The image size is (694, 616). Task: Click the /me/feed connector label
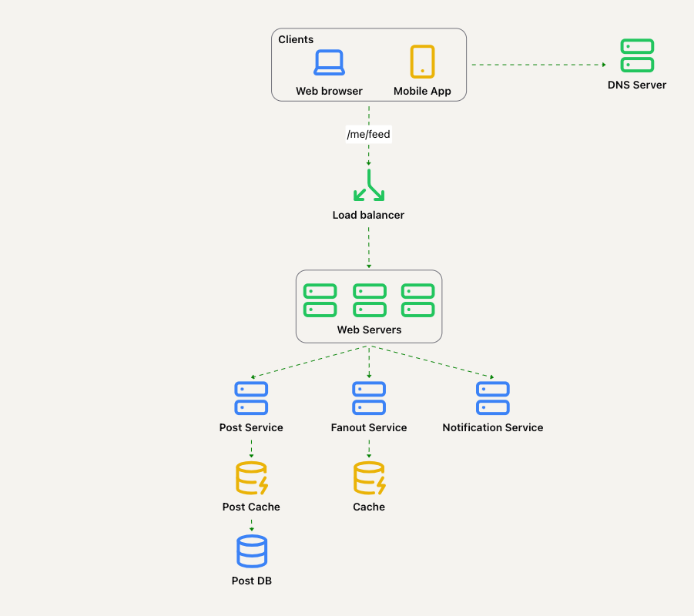368,134
